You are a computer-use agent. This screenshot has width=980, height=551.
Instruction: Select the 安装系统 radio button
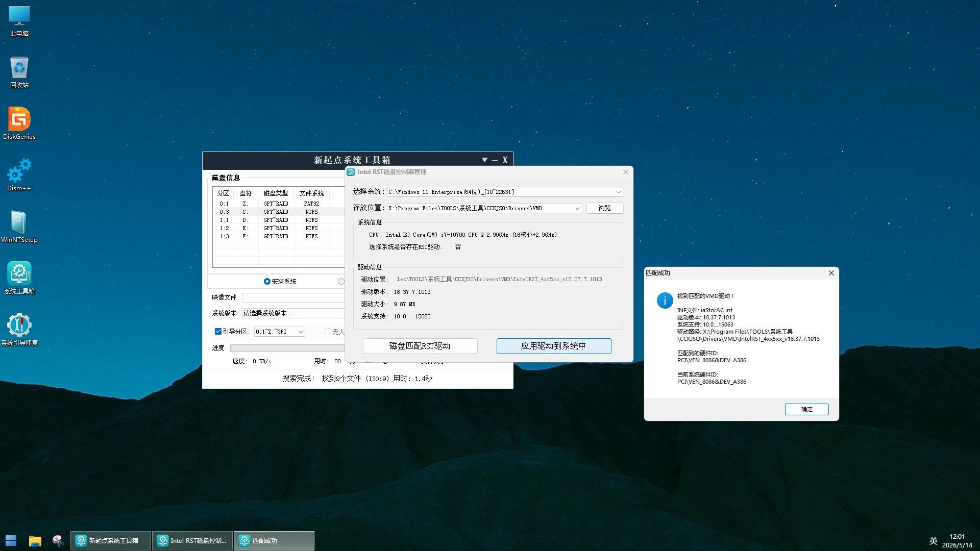coord(267,282)
